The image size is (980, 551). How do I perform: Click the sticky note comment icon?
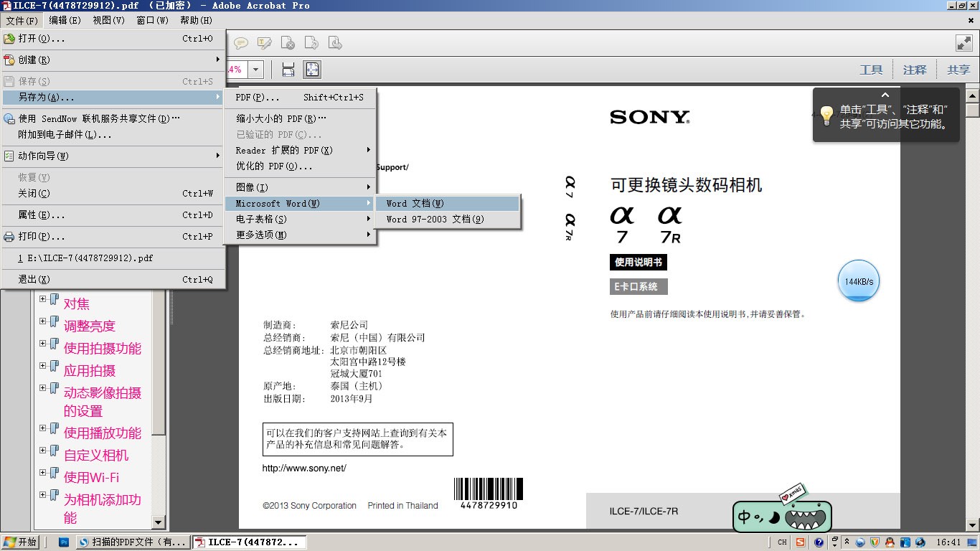241,43
